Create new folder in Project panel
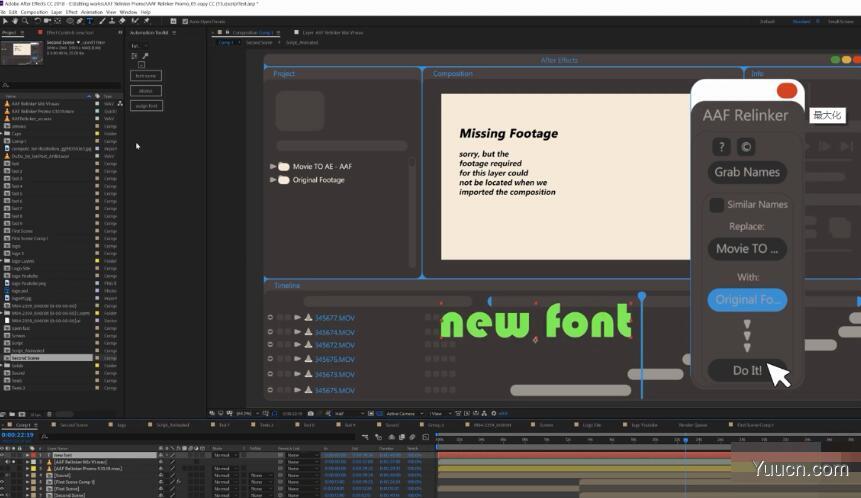The height and width of the screenshot is (498, 861). (x=12, y=414)
